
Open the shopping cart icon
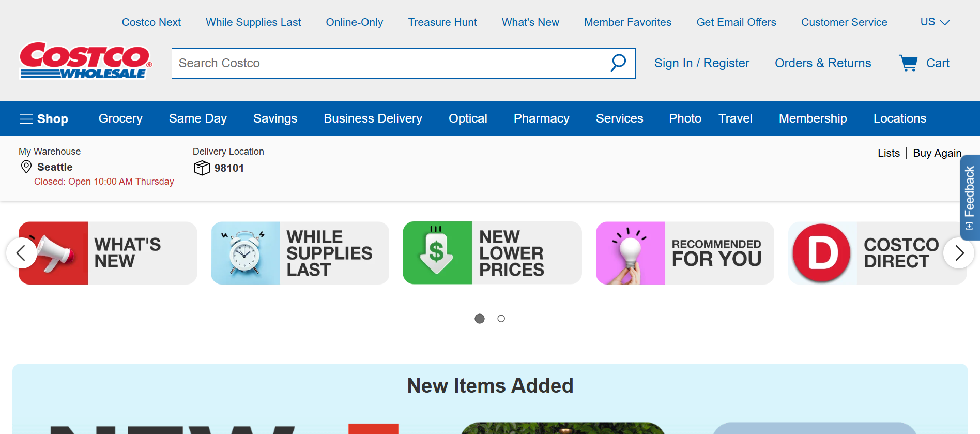pyautogui.click(x=908, y=63)
